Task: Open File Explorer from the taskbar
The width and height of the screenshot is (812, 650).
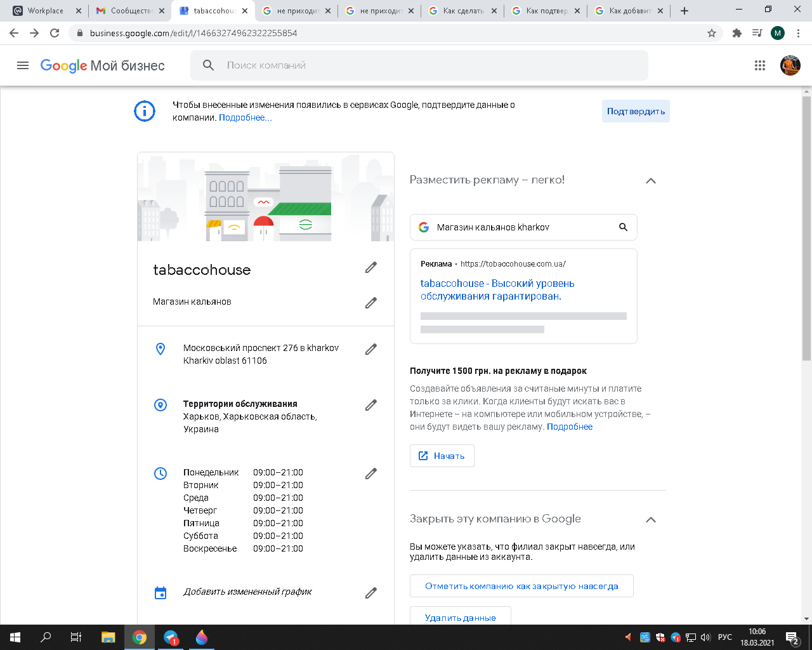Action: [x=108, y=637]
